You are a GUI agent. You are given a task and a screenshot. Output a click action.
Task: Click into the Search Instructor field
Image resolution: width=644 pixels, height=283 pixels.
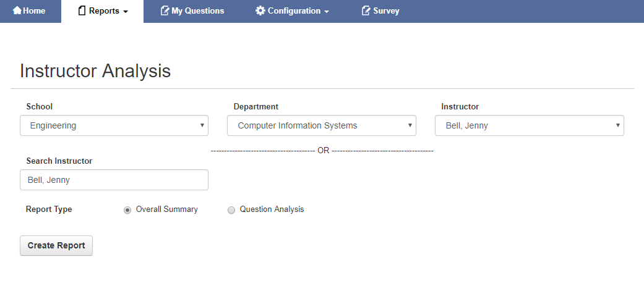114,180
